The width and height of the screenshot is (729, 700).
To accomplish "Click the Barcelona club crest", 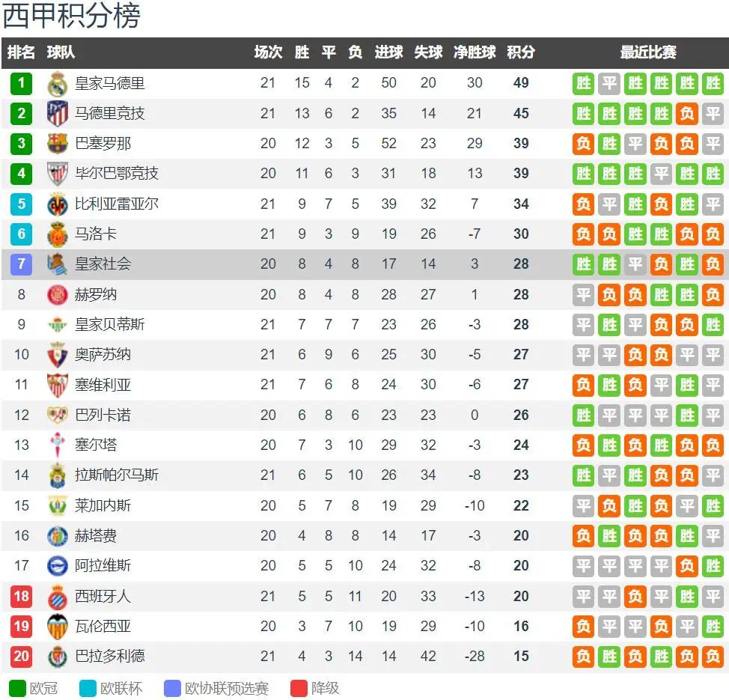I will 58,144.
